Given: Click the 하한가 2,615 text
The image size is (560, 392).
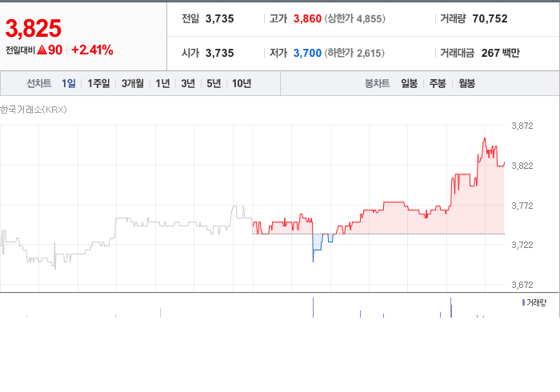Looking at the screenshot, I should [x=354, y=53].
